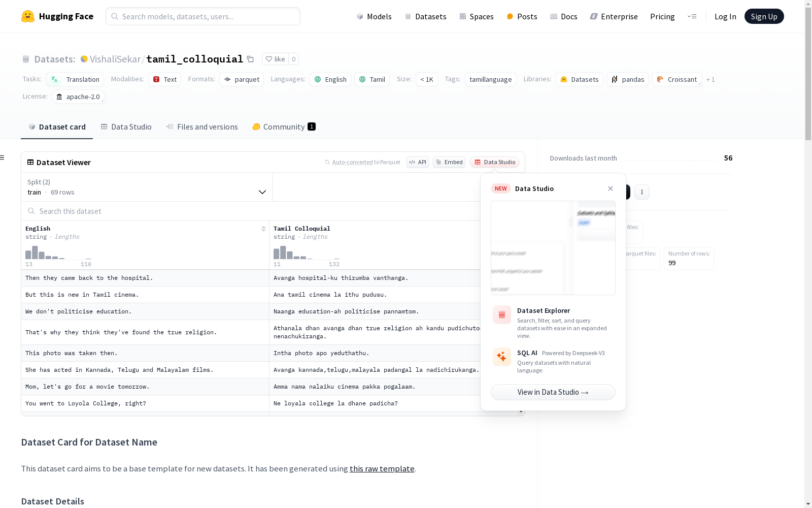812x508 pixels.
Task: Click the parquet format tag
Action: click(x=242, y=79)
